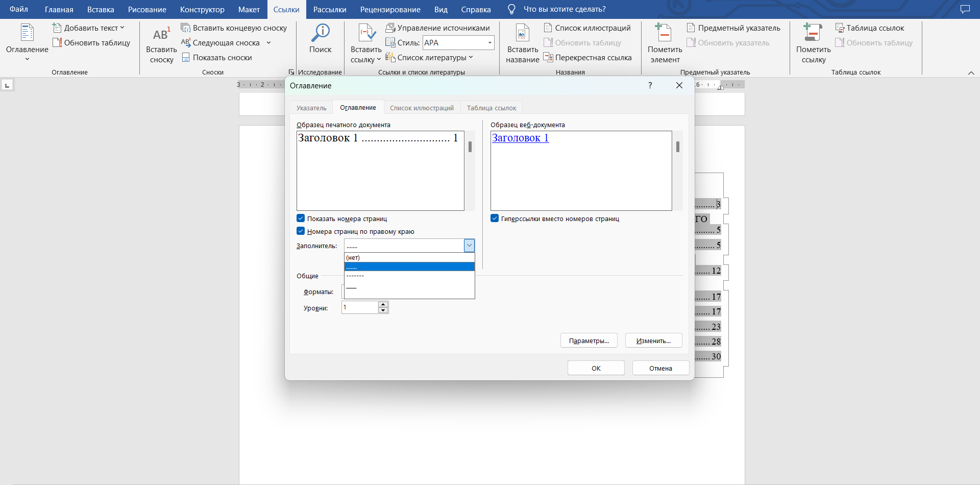Close the Оглавление dialog
The height and width of the screenshot is (485, 980).
679,85
